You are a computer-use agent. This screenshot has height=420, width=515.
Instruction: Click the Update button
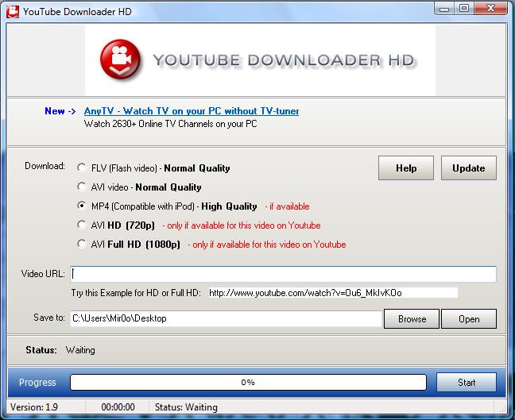(x=469, y=168)
